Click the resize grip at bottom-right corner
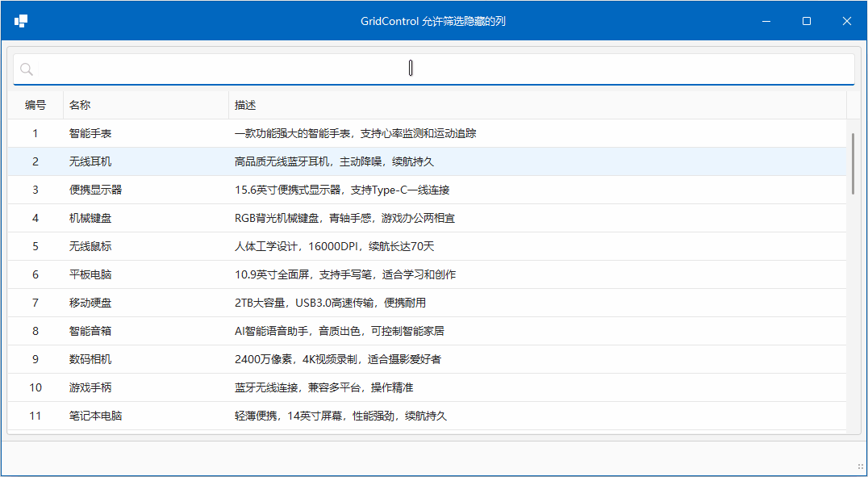This screenshot has width=868, height=477. coord(860,468)
